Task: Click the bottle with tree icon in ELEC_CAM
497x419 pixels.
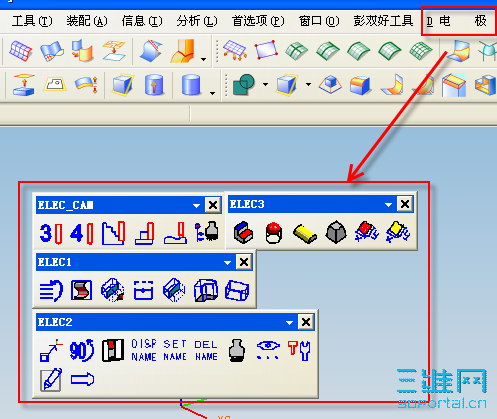Action: click(207, 231)
